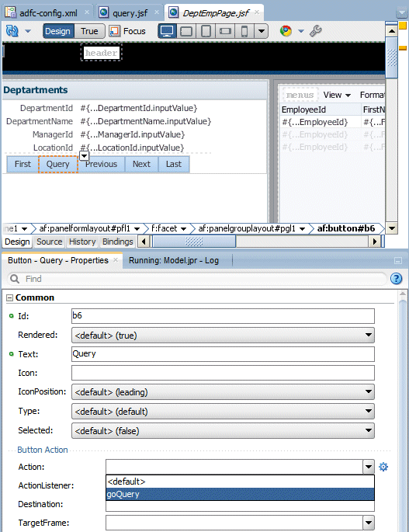Collapse the Common properties section
This screenshot has height=532, width=409.
[9, 298]
